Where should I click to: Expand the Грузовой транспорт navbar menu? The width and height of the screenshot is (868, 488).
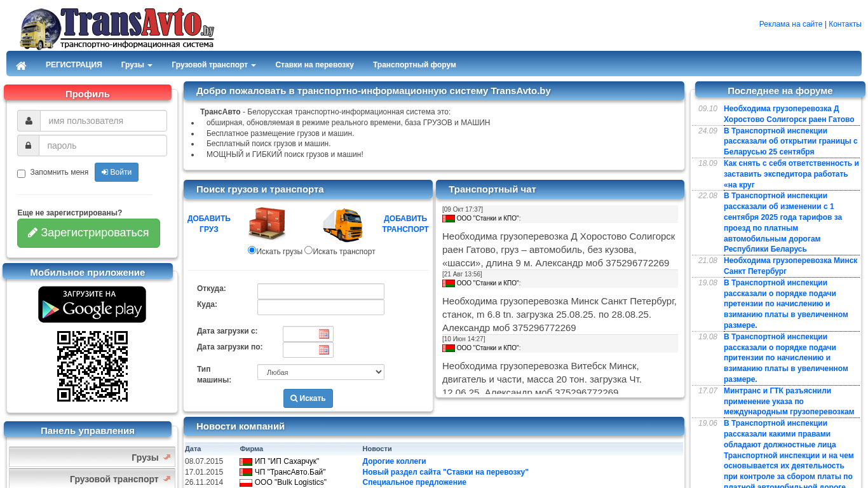coord(214,65)
